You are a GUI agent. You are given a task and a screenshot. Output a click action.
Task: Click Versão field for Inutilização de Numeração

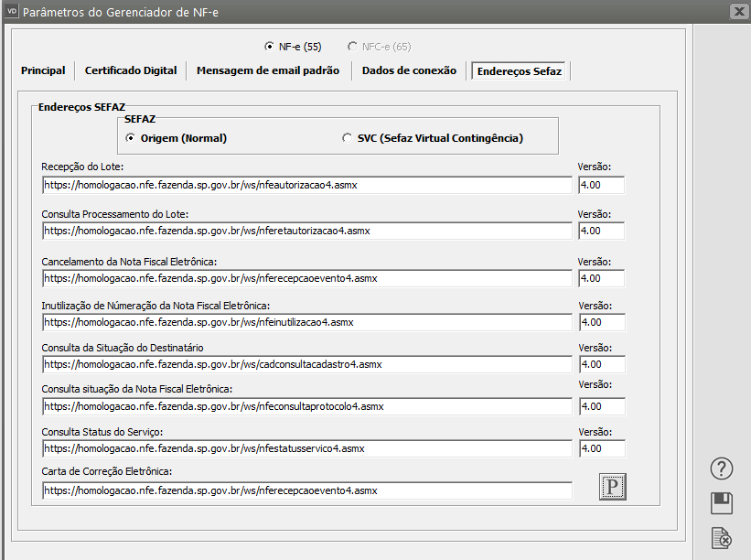click(602, 322)
